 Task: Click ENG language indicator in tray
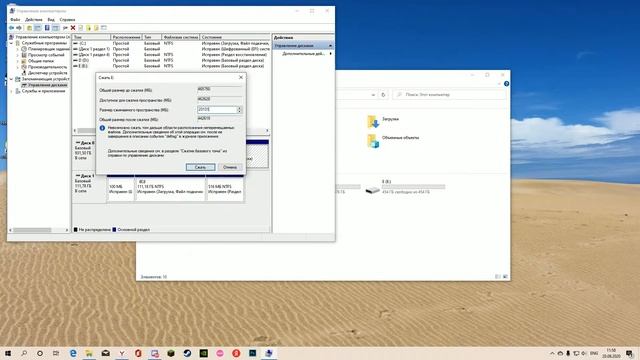594,353
